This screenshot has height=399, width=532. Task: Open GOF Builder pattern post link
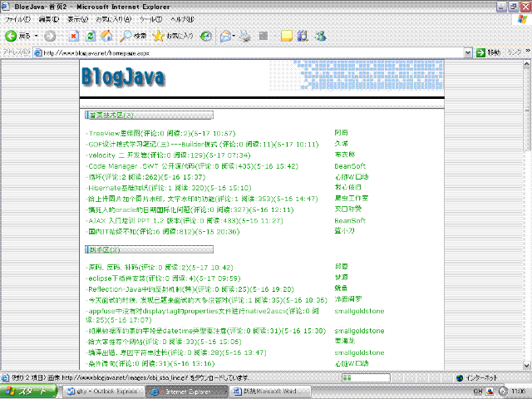(x=203, y=144)
